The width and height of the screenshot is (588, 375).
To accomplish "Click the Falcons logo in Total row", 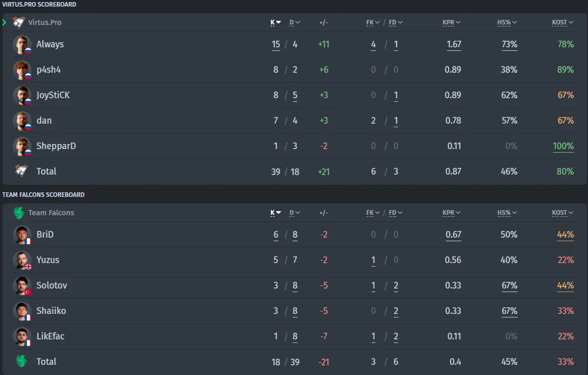I will (21, 361).
